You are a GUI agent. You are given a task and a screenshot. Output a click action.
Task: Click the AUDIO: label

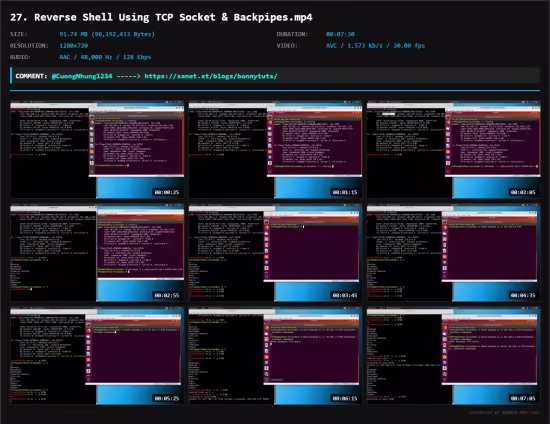point(20,57)
